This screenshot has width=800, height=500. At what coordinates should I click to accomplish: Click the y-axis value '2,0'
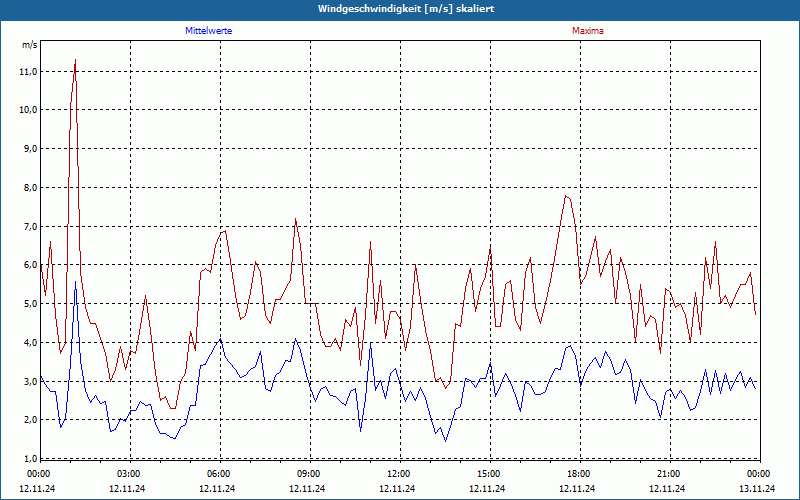pos(30,420)
